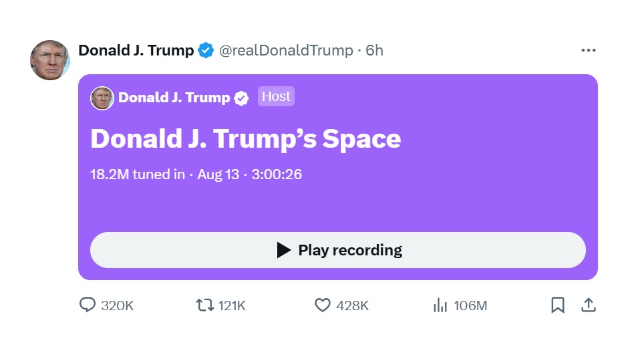
Task: Click the share upload icon
Action: click(588, 306)
